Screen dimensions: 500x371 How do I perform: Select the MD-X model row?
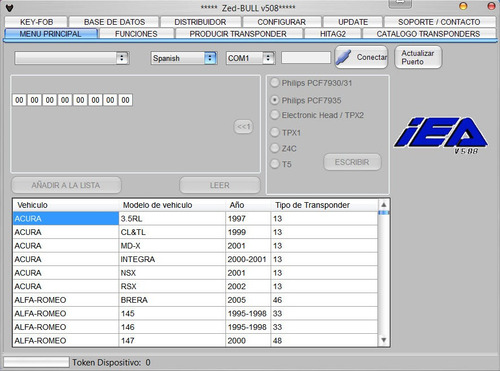195,246
